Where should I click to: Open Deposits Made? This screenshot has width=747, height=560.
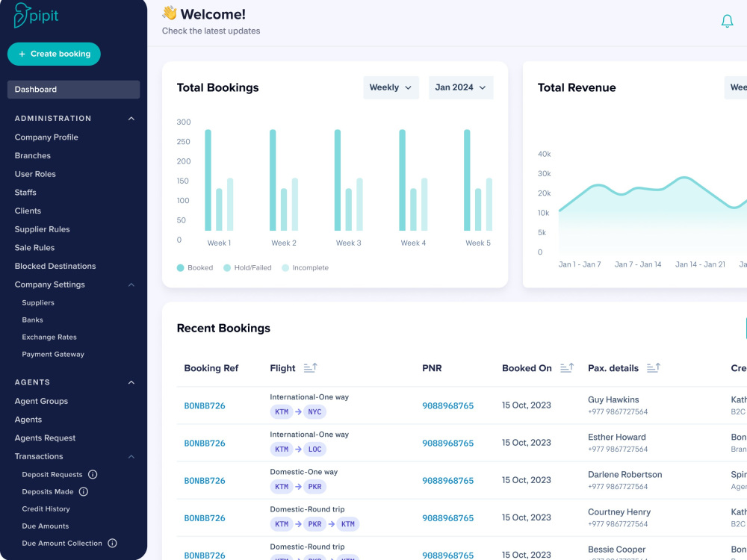pyautogui.click(x=48, y=492)
